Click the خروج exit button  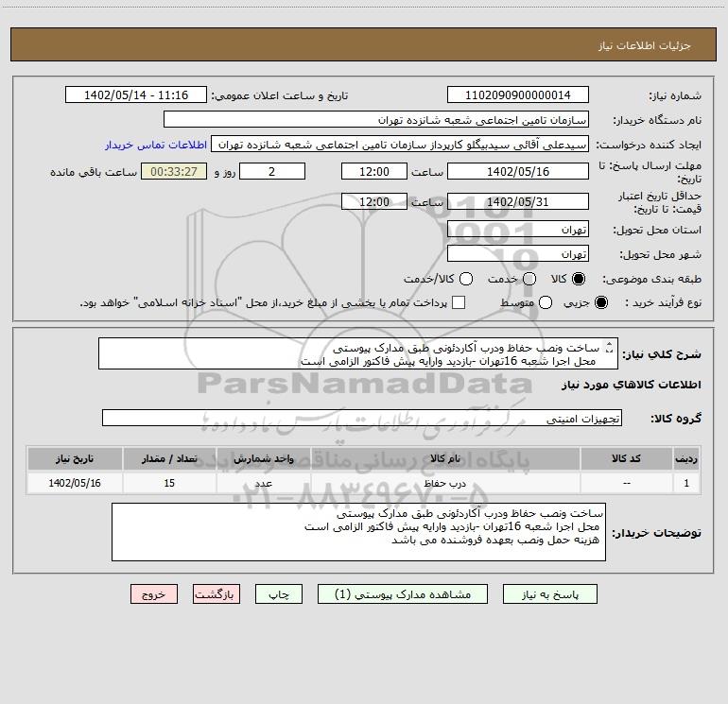point(154,594)
